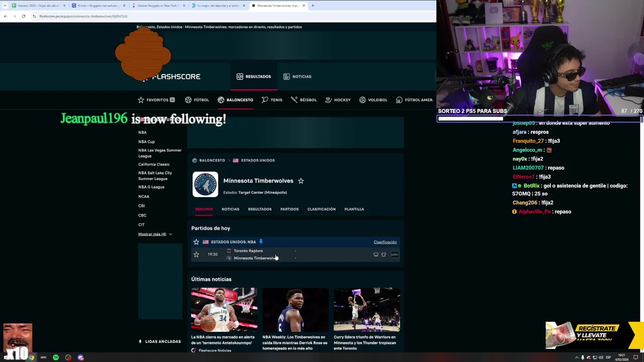Open NBA G League in sidebar
Viewport: 644px width, 362px height.
151,187
